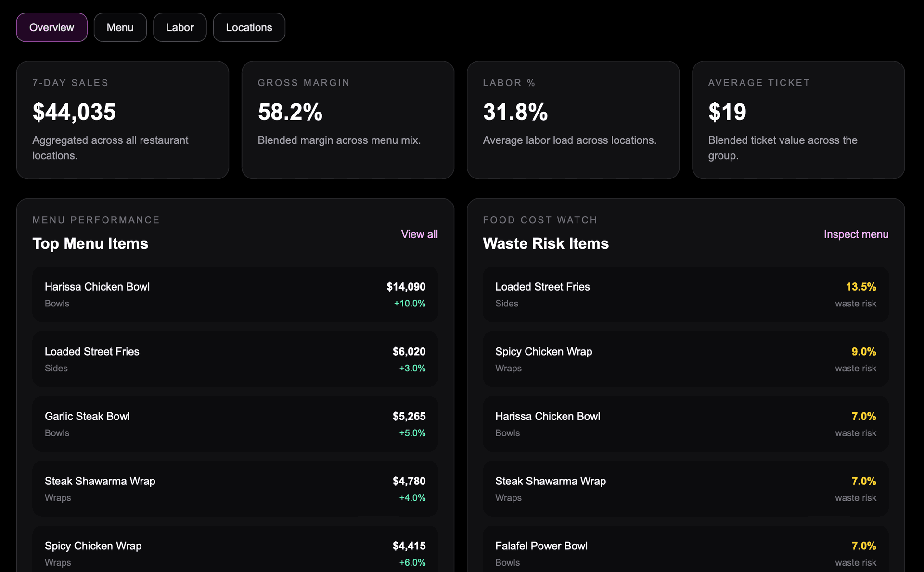924x572 pixels.
Task: Switch to the Overview tab
Action: 51,27
